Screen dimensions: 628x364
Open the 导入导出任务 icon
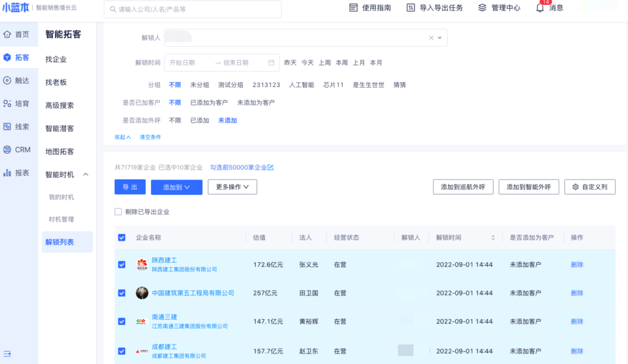411,8
